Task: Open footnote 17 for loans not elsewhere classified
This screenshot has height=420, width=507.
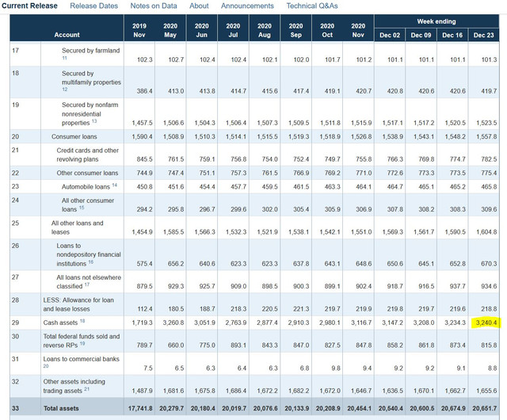Action: point(86,284)
